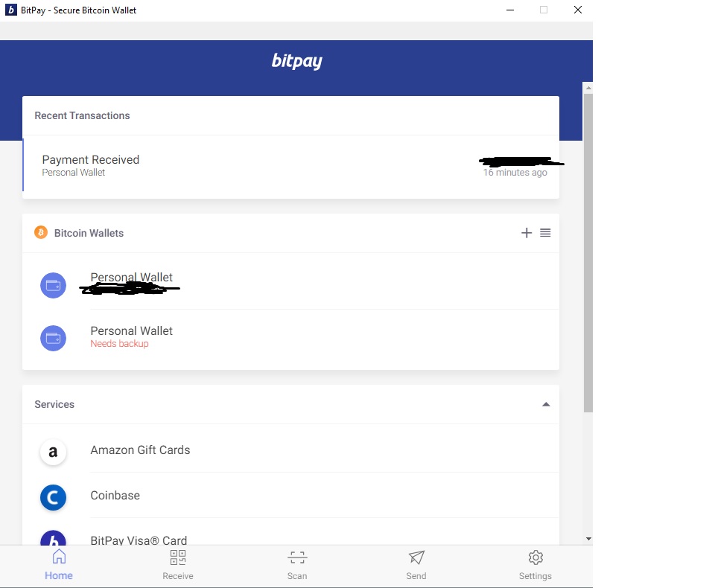Image resolution: width=715 pixels, height=588 pixels.
Task: Click the vertical scrollbar thumb
Action: (x=588, y=253)
